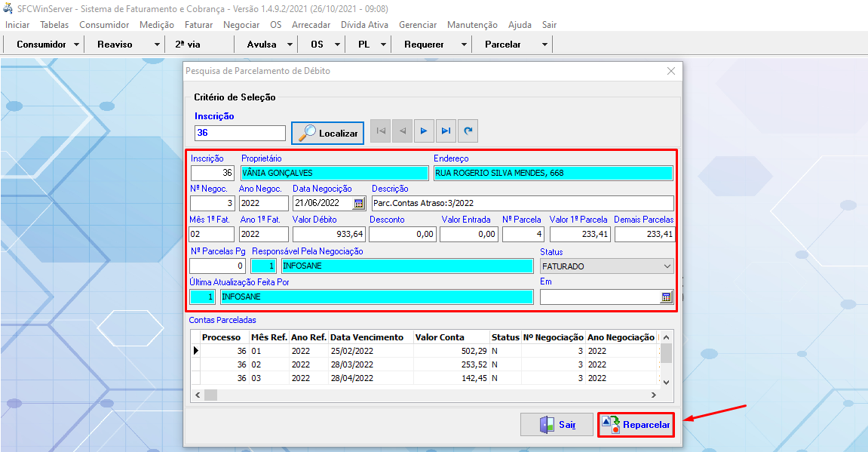The image size is (868, 452).
Task: Open the Dívida Ativa menu
Action: click(x=364, y=25)
